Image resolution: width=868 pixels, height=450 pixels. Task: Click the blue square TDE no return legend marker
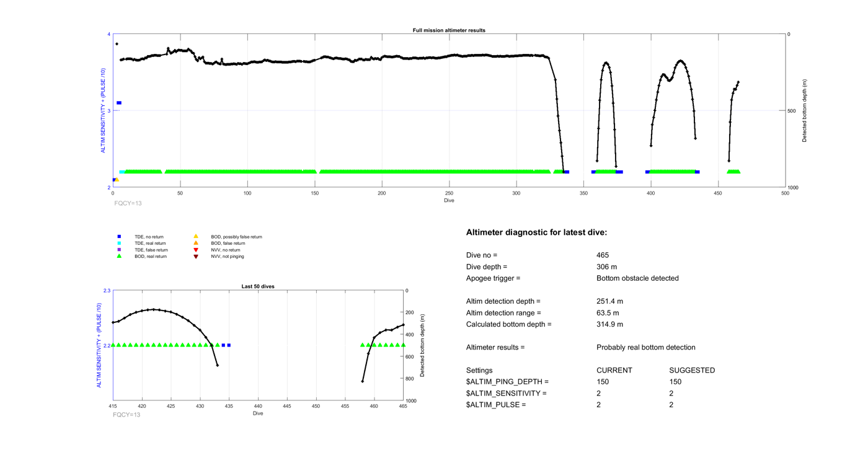tap(119, 237)
